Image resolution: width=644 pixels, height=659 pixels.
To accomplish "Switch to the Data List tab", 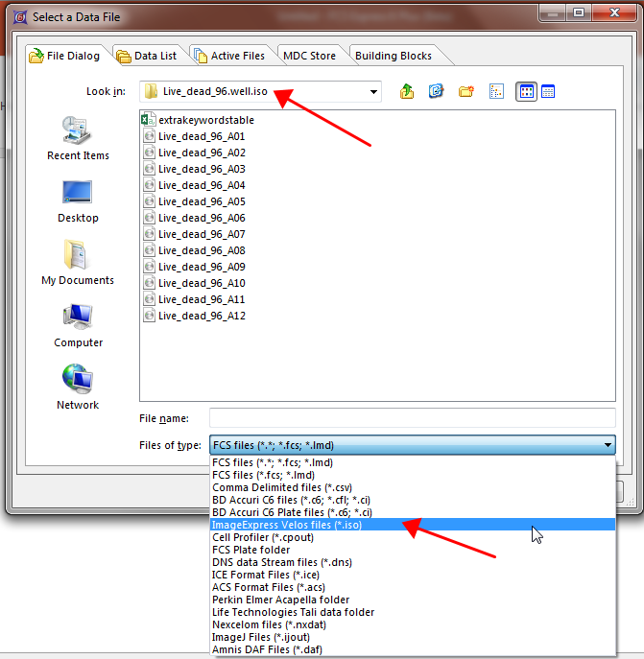I will (x=147, y=56).
